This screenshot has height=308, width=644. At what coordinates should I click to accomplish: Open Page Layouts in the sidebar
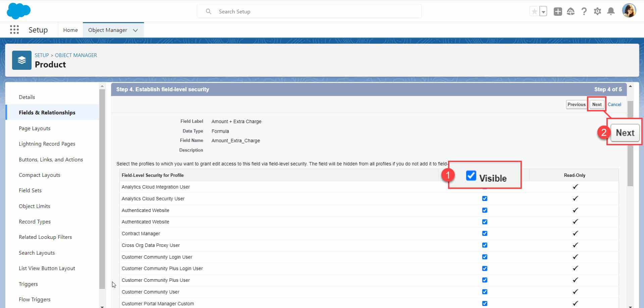coord(35,128)
